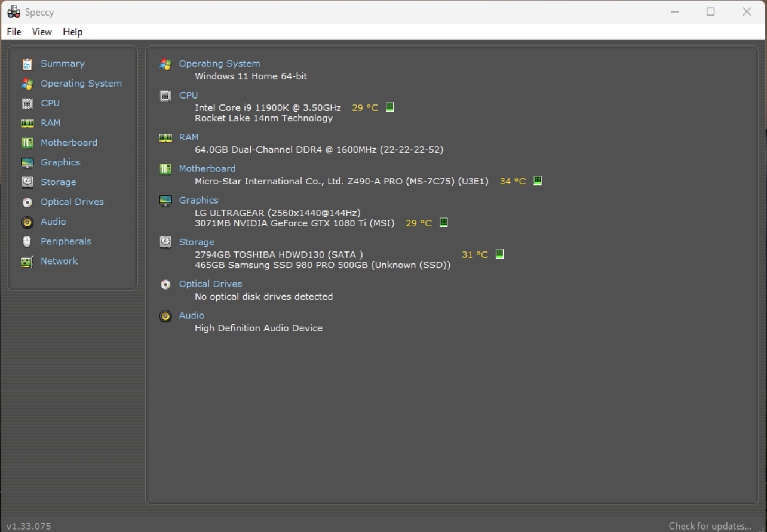Open the File menu
767x532 pixels.
click(x=14, y=32)
